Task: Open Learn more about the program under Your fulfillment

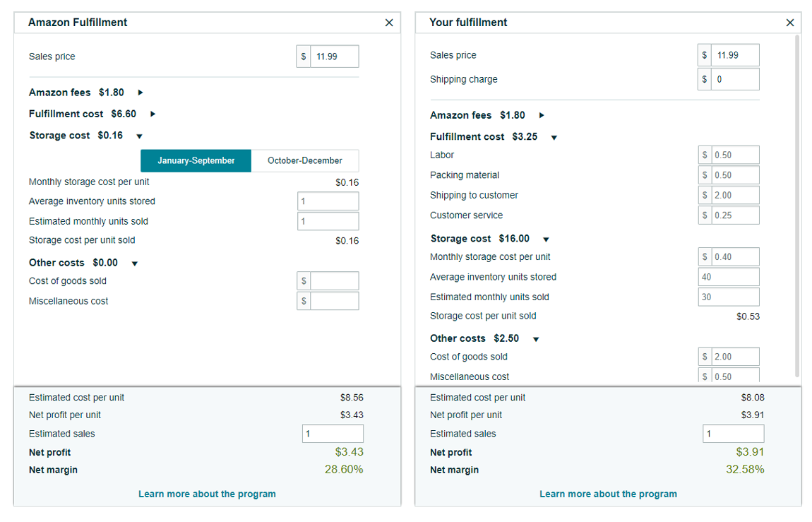Action: point(608,494)
